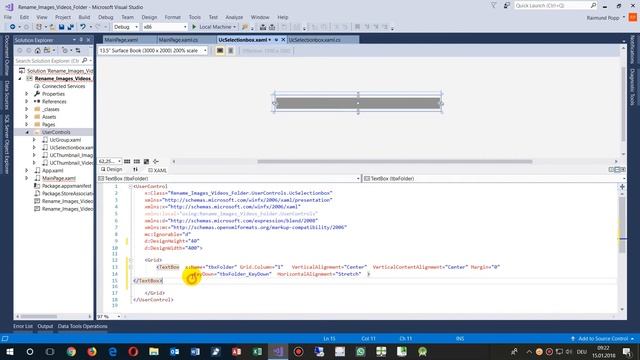Open Word from the Windows taskbar
Screen dimensions: 640x360
point(195,351)
